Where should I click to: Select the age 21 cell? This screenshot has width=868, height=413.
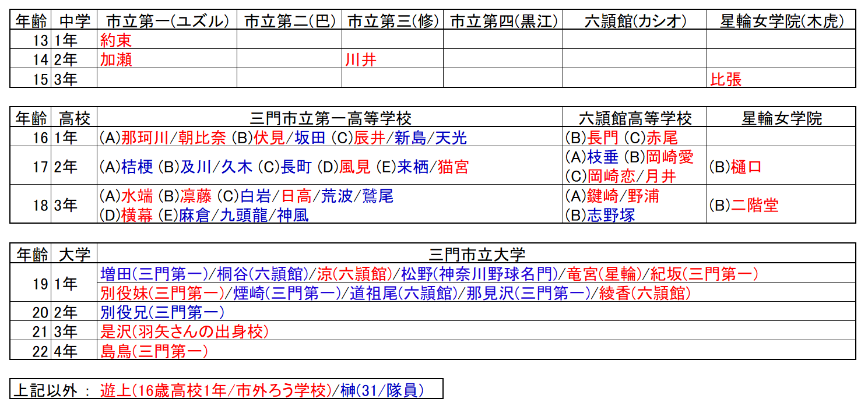(30, 331)
